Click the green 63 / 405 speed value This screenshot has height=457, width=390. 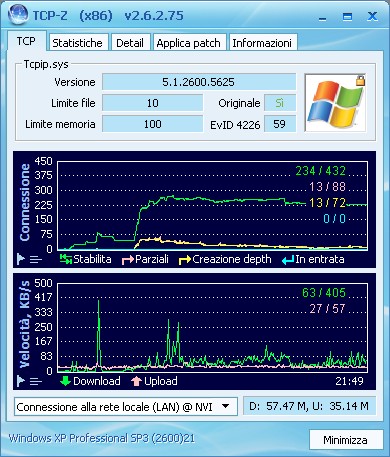tap(324, 293)
